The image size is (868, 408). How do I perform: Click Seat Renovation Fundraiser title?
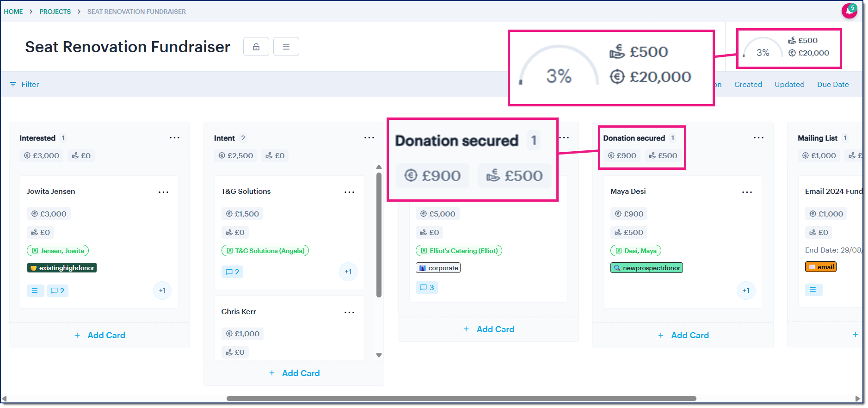pyautogui.click(x=128, y=47)
